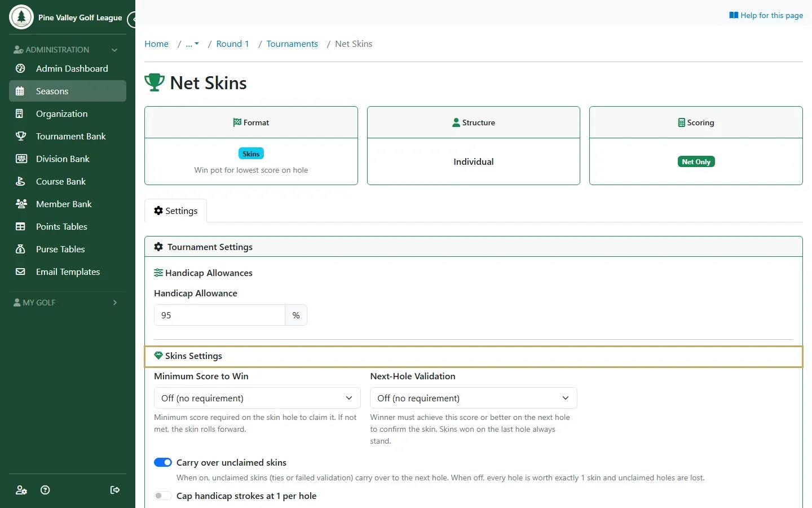Click the Email Templates envelope icon

click(x=20, y=271)
